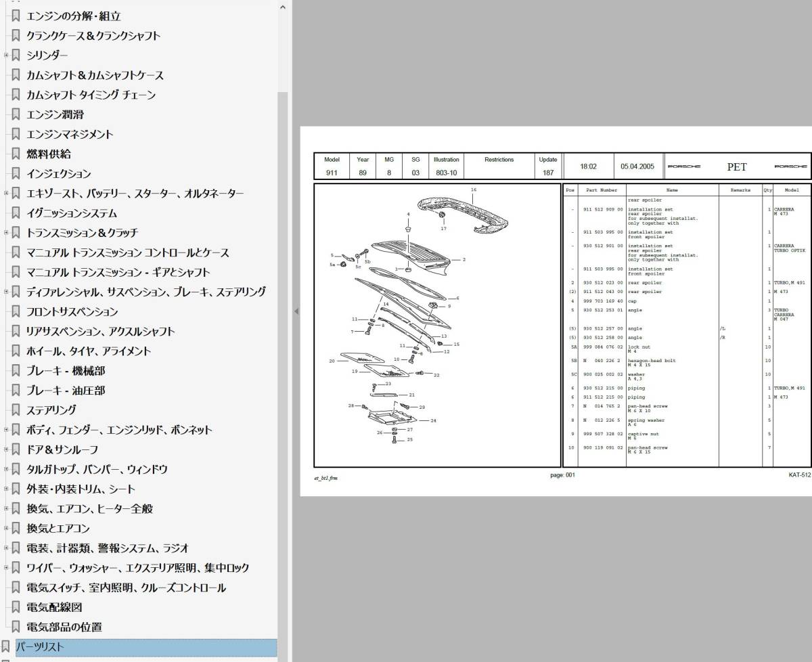
Task: Click bookmark icon beside ブレーキ - 油圧部
Action: [16, 391]
